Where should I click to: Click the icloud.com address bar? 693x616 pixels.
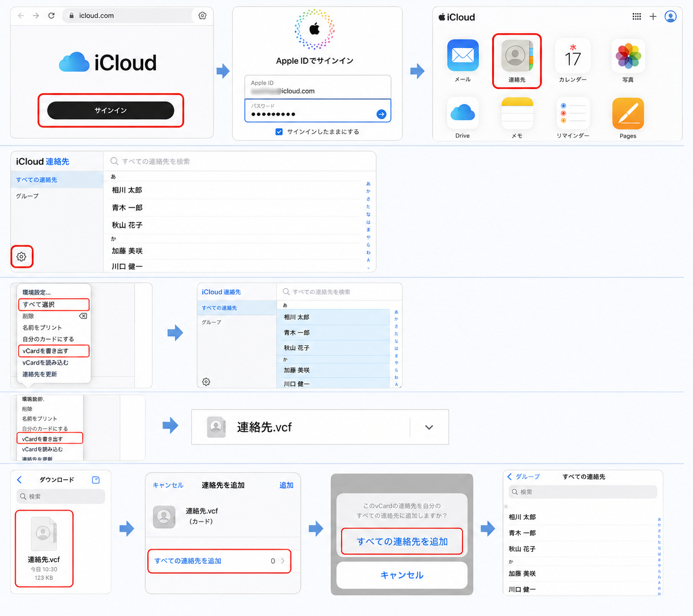[x=128, y=16]
